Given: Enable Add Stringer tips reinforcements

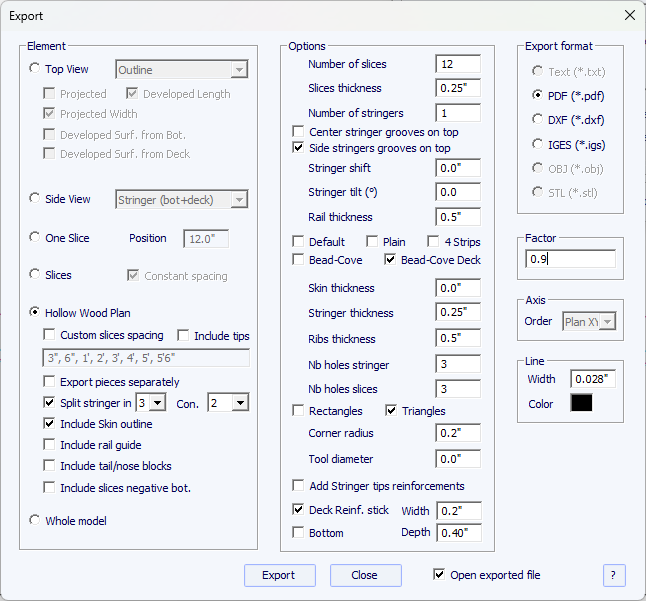Looking at the screenshot, I should click(299, 486).
